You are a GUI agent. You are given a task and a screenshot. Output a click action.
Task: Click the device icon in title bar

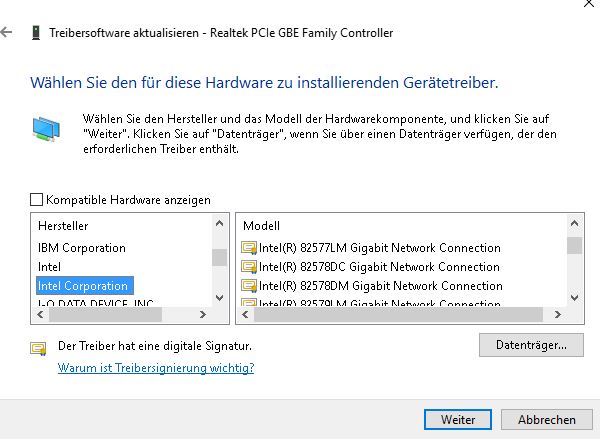(36, 33)
